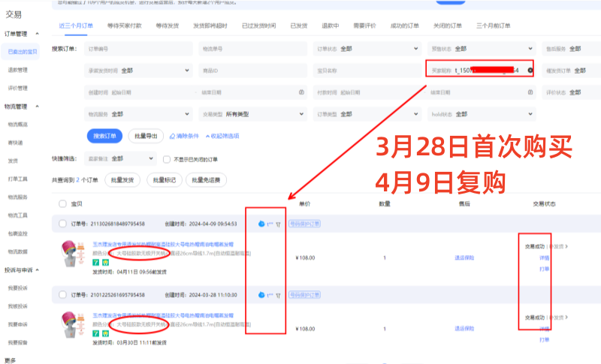Viewport: 601px width, 364px height.
Task: Click the 批量免运费 button
Action: coord(206,180)
